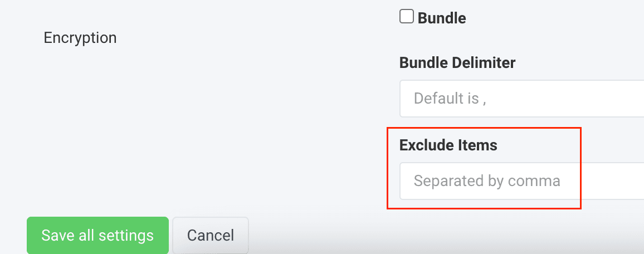Toggle the Bundle option on
Image resolution: width=644 pixels, height=254 pixels.
click(x=407, y=17)
